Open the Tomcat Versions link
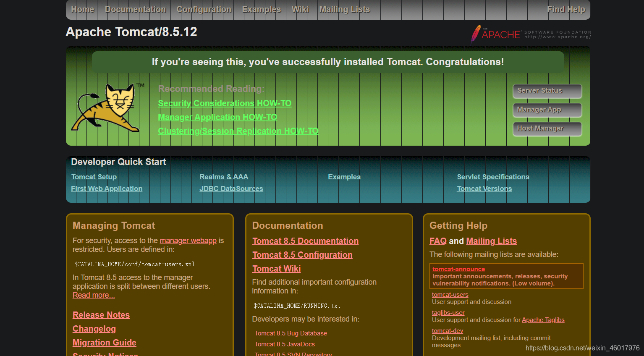The width and height of the screenshot is (644, 356). tap(484, 189)
